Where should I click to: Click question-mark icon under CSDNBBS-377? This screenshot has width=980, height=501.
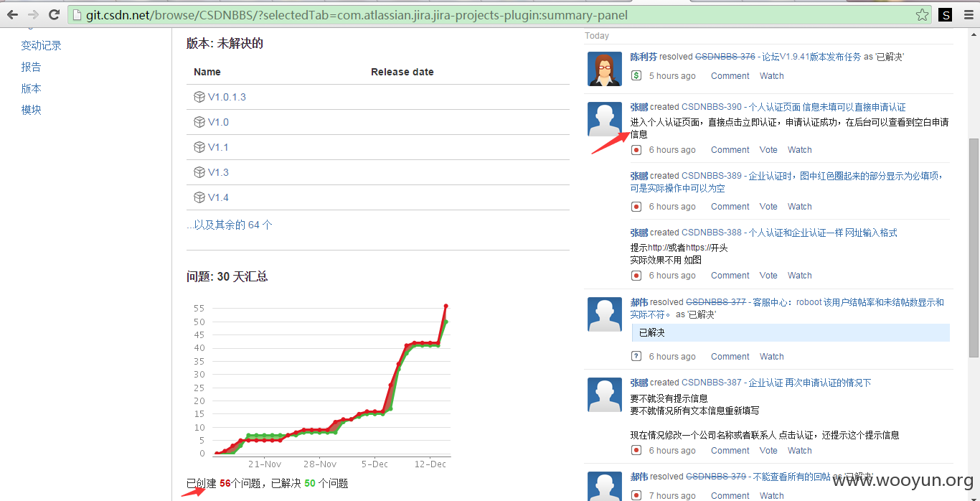pyautogui.click(x=636, y=356)
